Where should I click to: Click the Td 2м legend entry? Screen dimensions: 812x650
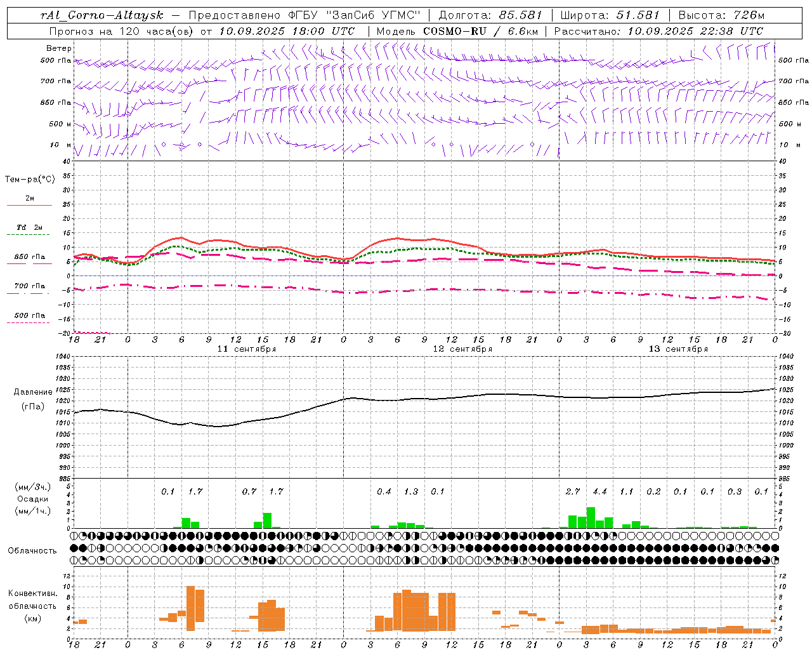(29, 227)
